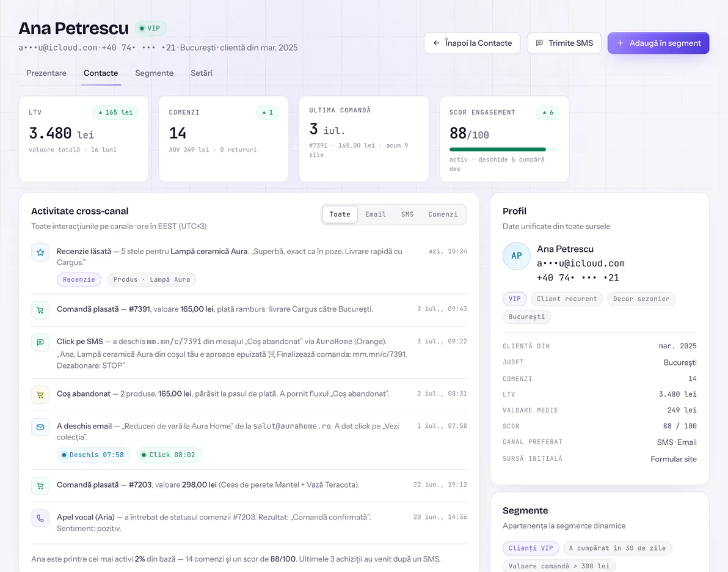Viewport: 728px width, 572px height.
Task: Click the Ultima comandă stat card
Action: click(x=364, y=139)
